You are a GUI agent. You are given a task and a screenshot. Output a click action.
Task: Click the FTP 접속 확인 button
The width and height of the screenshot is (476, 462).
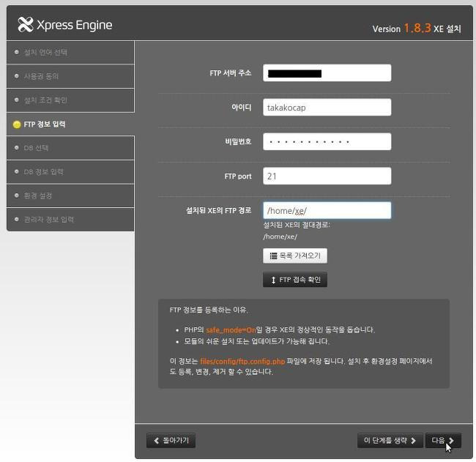[x=295, y=280]
